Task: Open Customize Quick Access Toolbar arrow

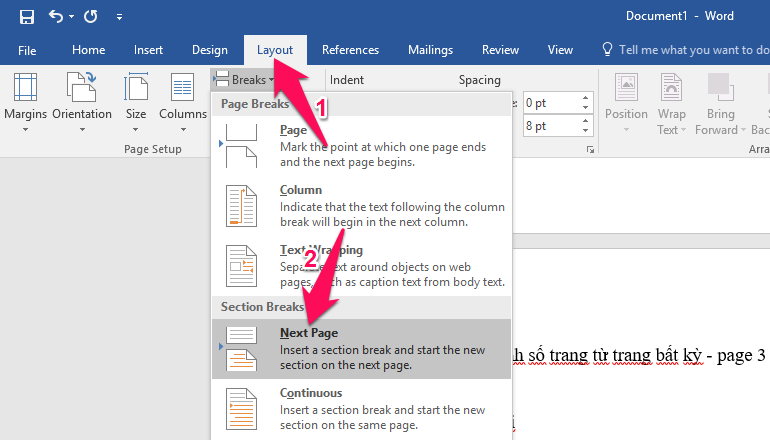Action: click(120, 17)
